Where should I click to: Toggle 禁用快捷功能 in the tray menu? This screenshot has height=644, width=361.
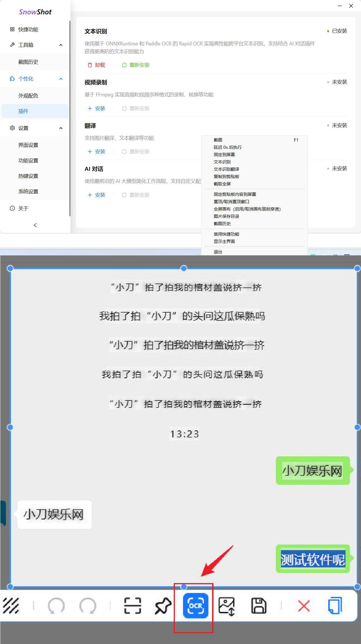pos(226,234)
